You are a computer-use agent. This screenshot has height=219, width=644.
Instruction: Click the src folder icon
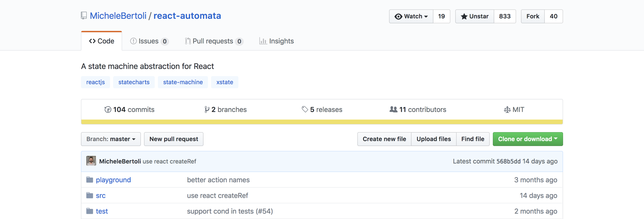coord(90,195)
